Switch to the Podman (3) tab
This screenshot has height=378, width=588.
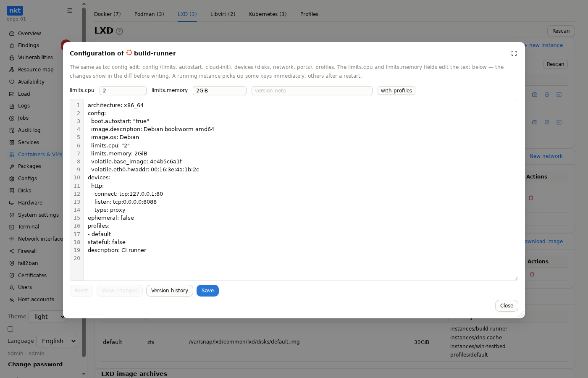(149, 14)
